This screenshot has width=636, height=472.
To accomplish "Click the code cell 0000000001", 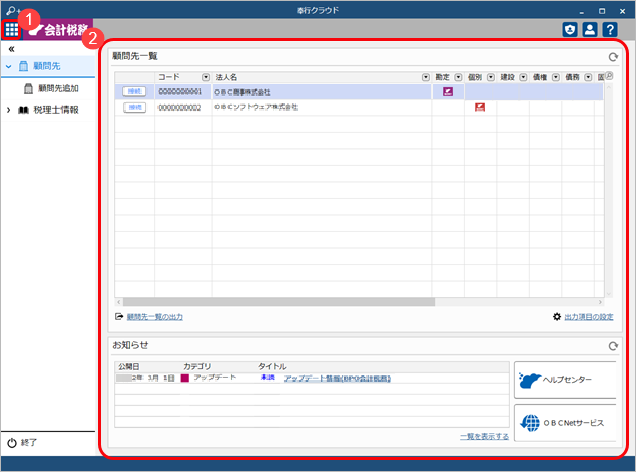I will click(183, 92).
